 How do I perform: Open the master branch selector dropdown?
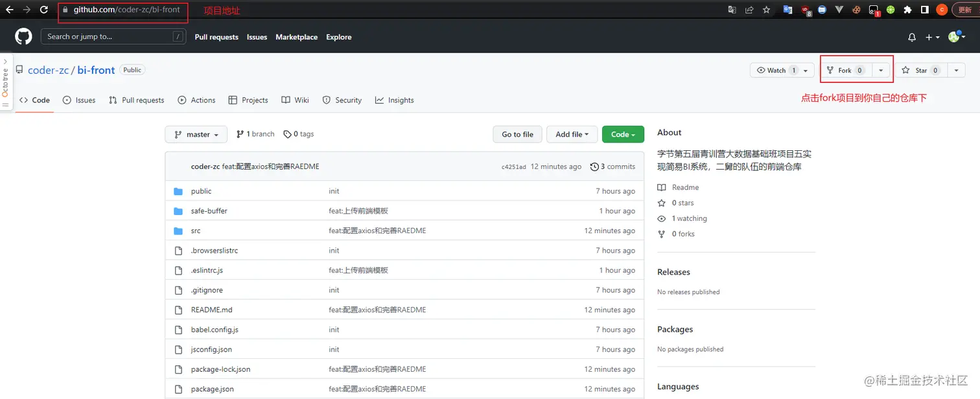[x=196, y=134]
